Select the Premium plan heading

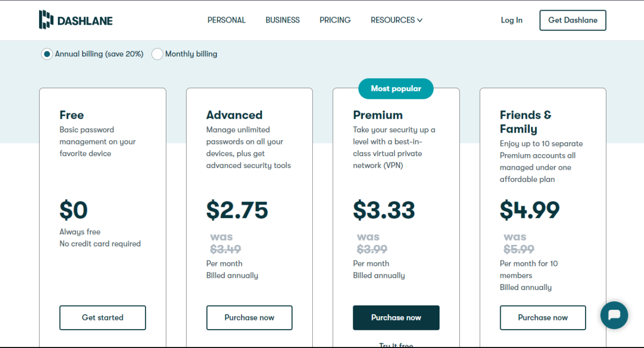coord(377,115)
